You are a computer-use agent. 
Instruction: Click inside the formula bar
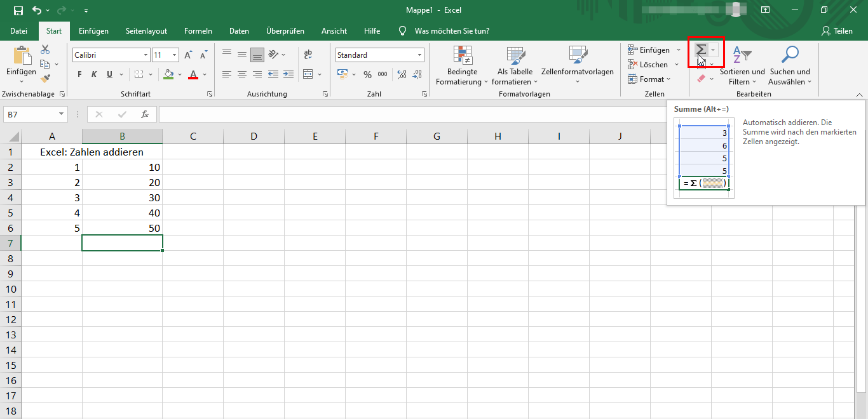[413, 114]
